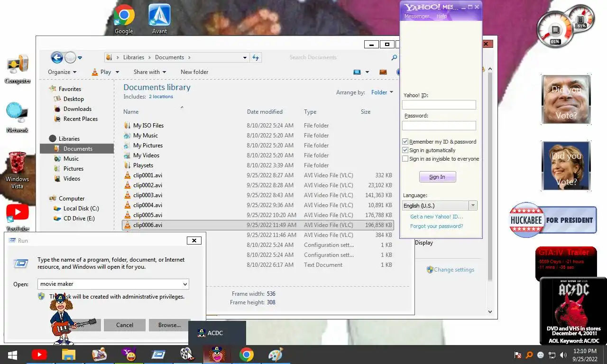Sort files by Date modified column

tap(265, 112)
